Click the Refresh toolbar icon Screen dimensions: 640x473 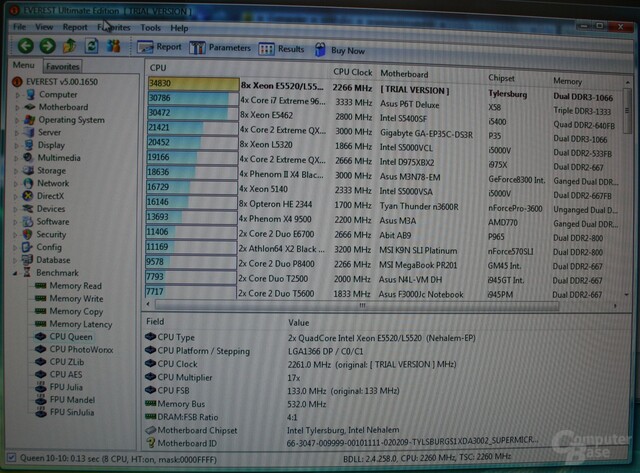coord(91,46)
